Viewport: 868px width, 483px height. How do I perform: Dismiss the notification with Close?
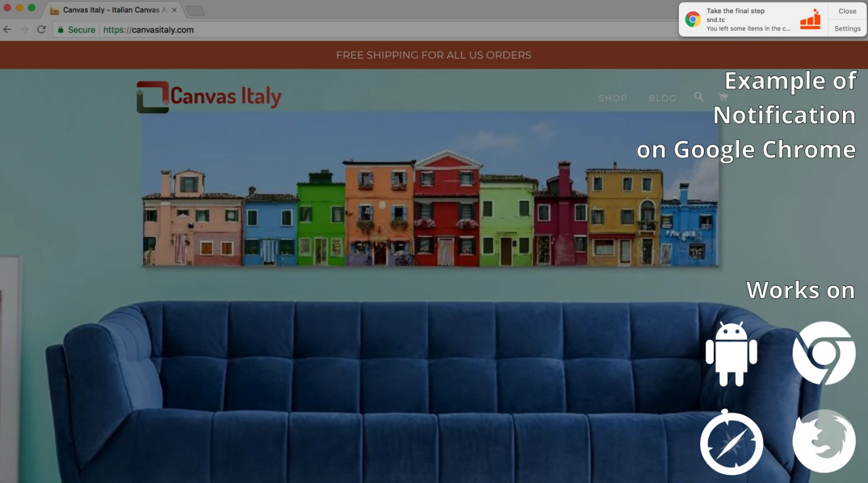847,11
